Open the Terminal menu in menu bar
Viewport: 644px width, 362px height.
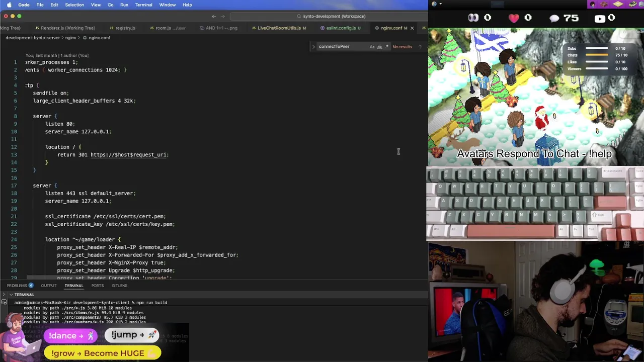[x=143, y=5]
